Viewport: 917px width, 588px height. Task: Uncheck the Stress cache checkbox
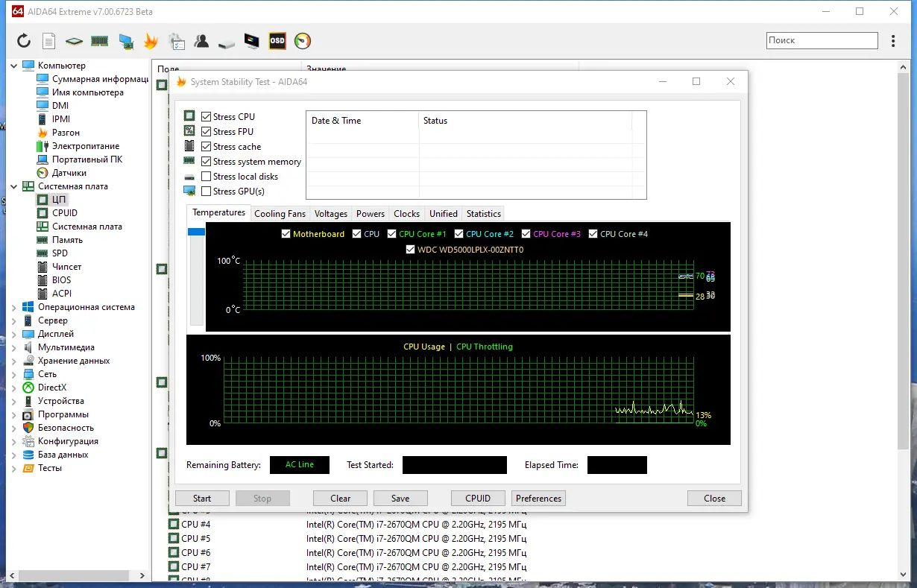click(207, 147)
